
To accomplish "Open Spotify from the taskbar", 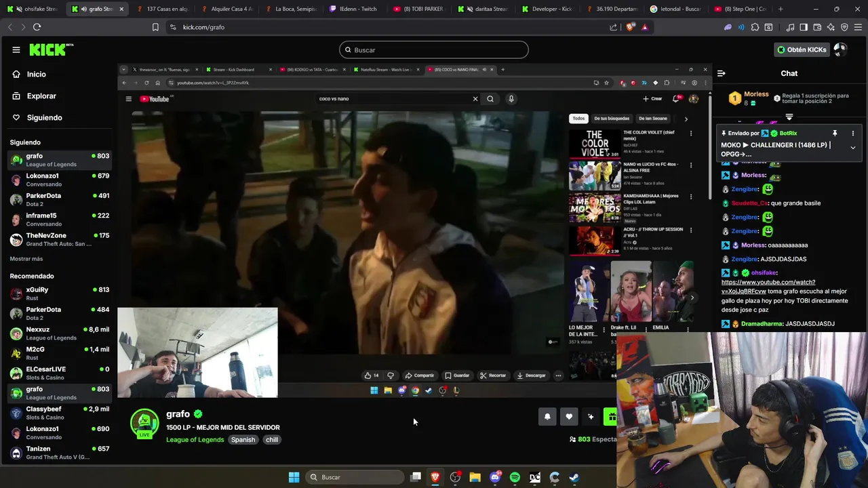I will tap(515, 477).
